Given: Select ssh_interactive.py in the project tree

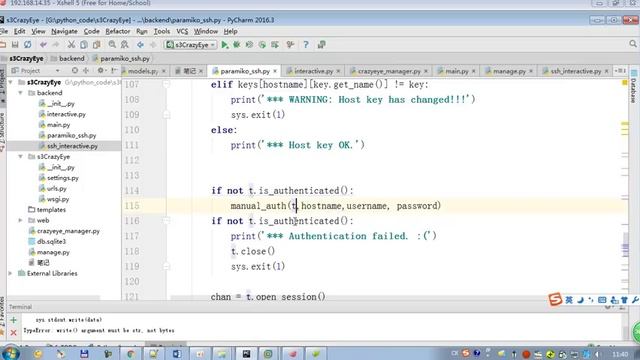Looking at the screenshot, I should coord(72,146).
